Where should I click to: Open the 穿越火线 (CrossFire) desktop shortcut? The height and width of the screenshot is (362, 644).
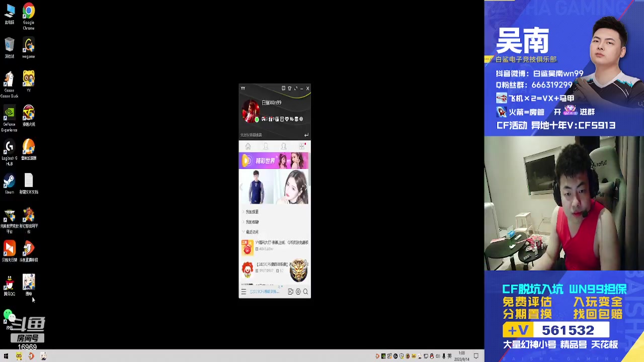click(x=29, y=116)
